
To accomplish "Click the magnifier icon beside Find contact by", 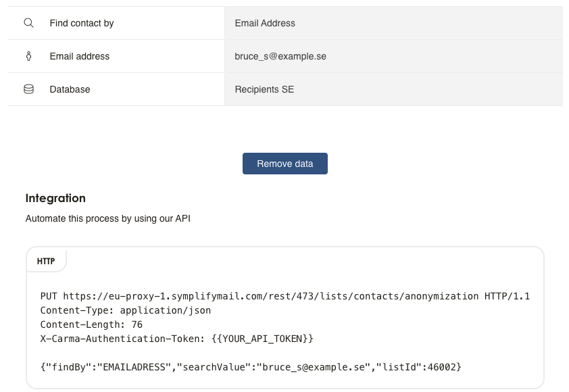I will [x=28, y=23].
